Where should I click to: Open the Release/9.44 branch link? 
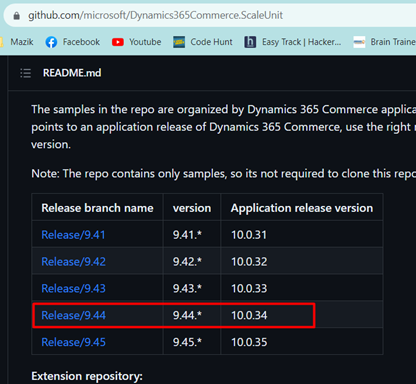click(73, 315)
